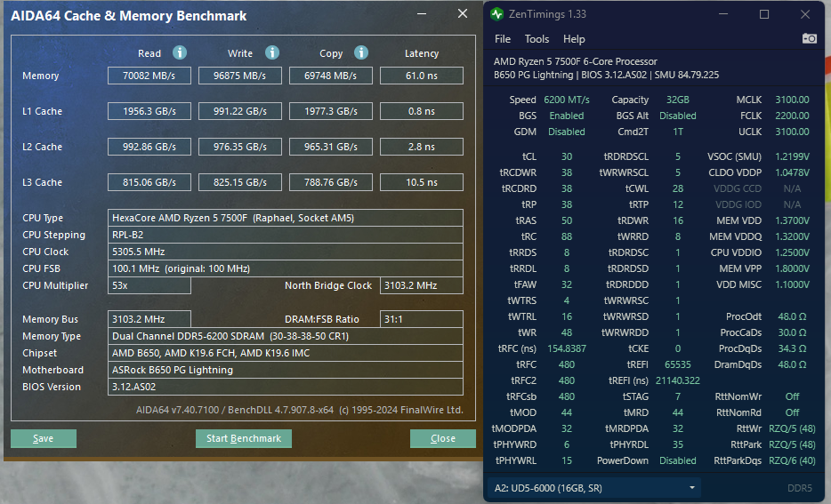Save the AIDA64 benchmark results
This screenshot has width=831, height=504.
point(44,438)
